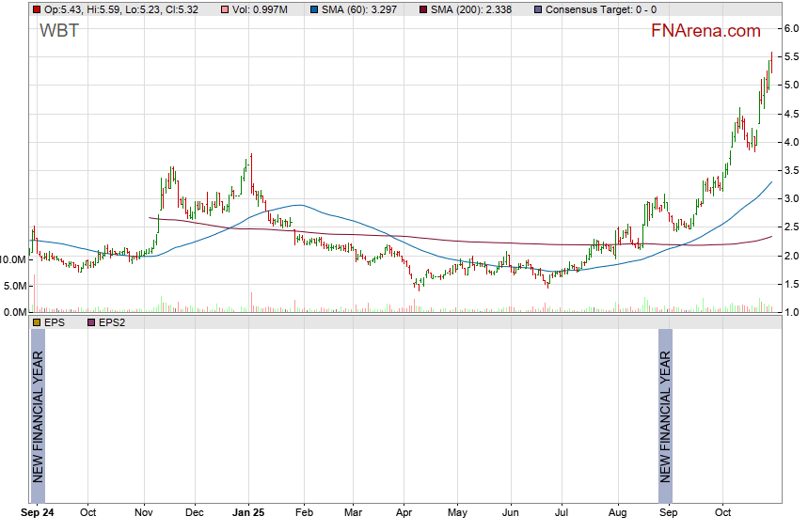Click the pink Vol legend square
The width and height of the screenshot is (808, 532).
click(223, 9)
